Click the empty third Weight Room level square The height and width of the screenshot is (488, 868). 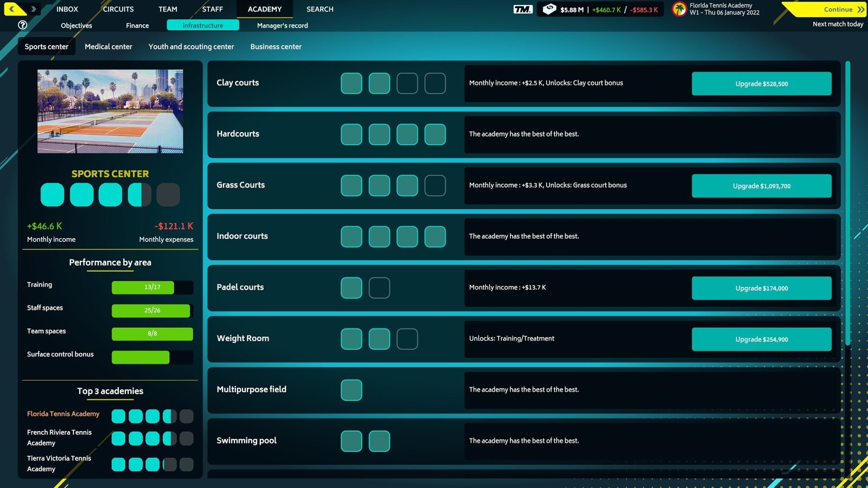(x=407, y=339)
